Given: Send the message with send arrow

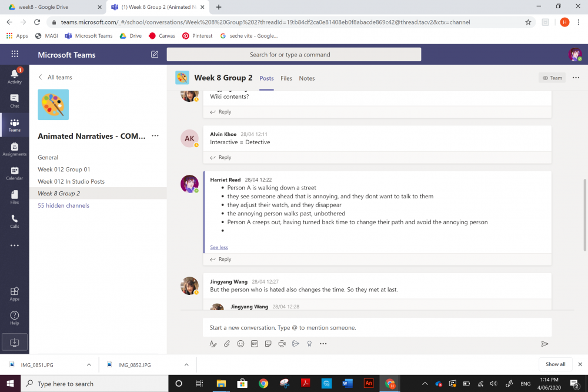Looking at the screenshot, I should click(544, 344).
